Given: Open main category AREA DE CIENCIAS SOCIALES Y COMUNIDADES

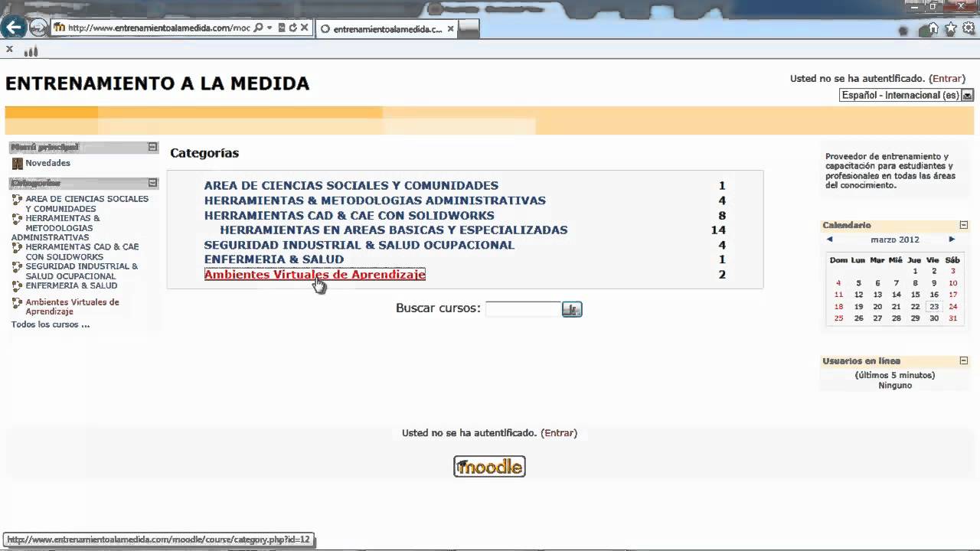Looking at the screenshot, I should 351,185.
